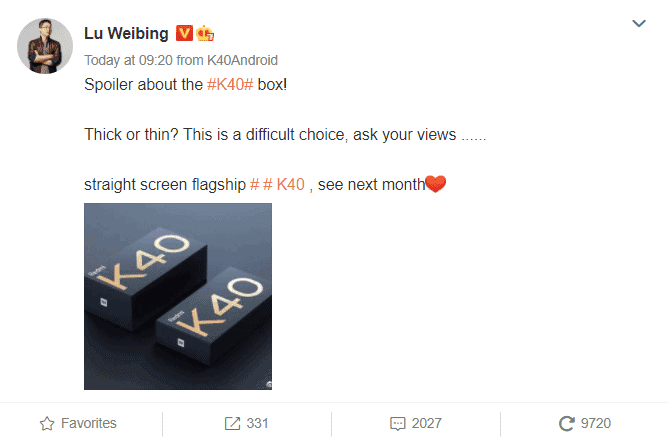Click the 331 repost count
The height and width of the screenshot is (442, 668).
pos(258,423)
